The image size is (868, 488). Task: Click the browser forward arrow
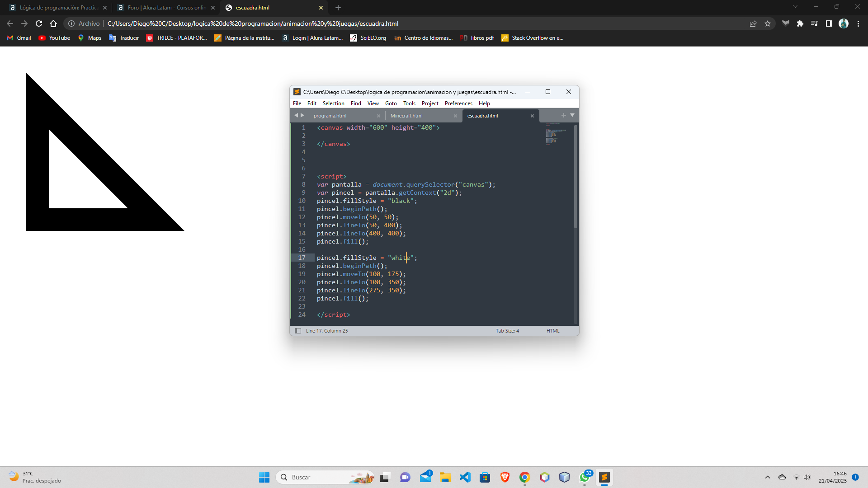pyautogui.click(x=24, y=23)
